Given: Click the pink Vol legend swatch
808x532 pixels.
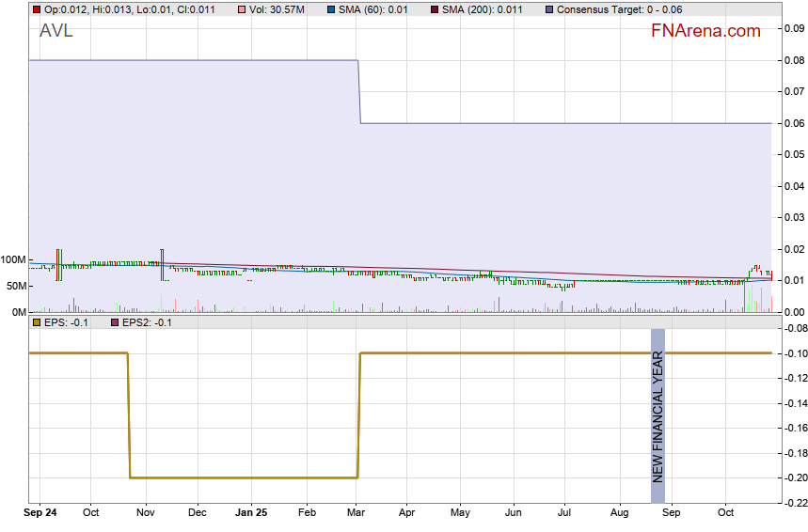Looking at the screenshot, I should click(x=242, y=9).
